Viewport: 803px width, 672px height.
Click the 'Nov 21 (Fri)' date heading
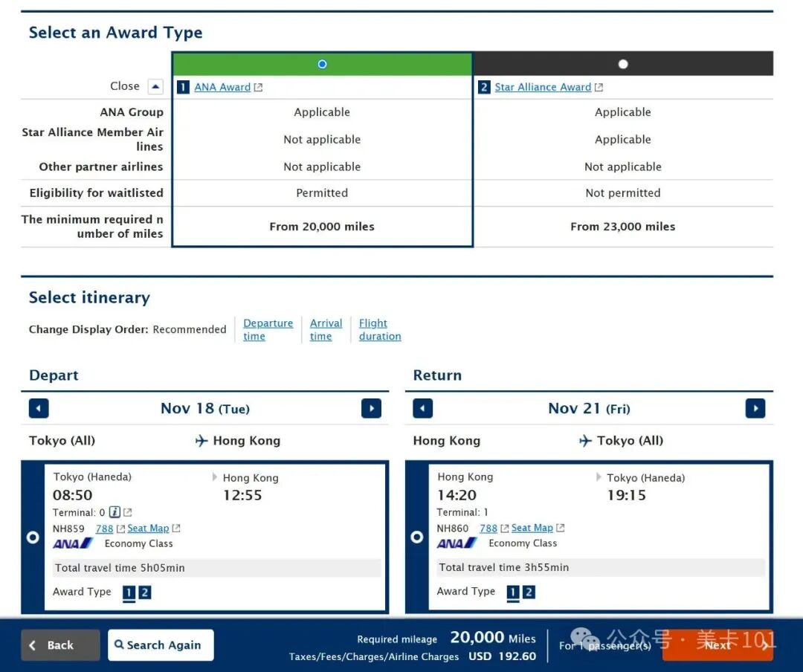[x=589, y=409]
